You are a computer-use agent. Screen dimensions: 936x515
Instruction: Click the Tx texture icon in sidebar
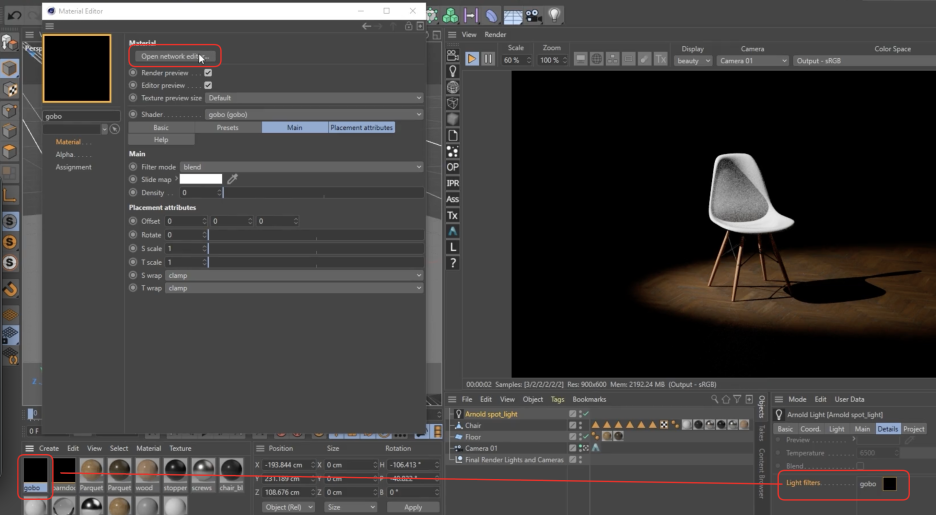click(x=452, y=215)
